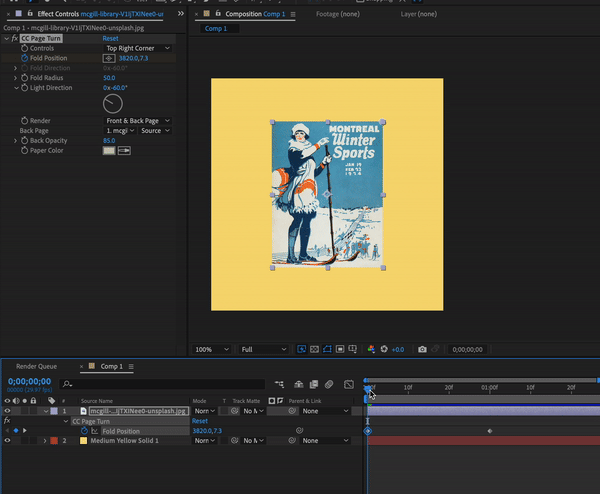Screen dimensions: 600x494
Task: Open Paper Color swatch
Action: tap(109, 151)
